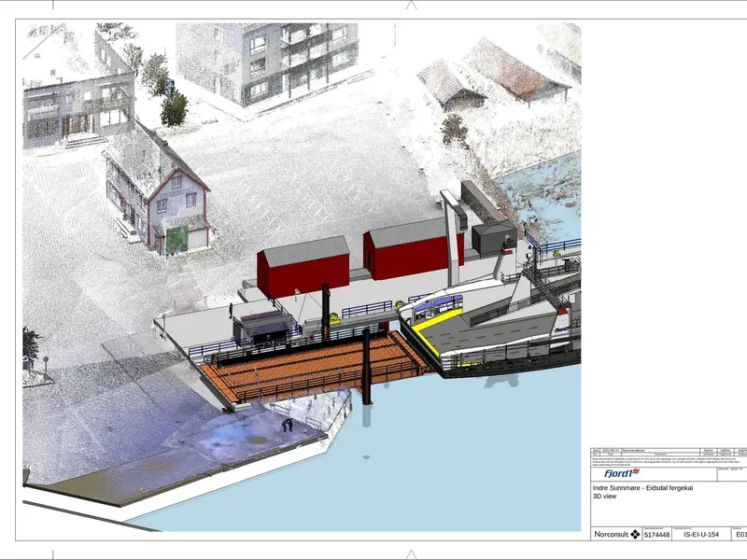The image size is (747, 560).
Task: Click the Norconsult diamond logo mark
Action: coord(635,534)
